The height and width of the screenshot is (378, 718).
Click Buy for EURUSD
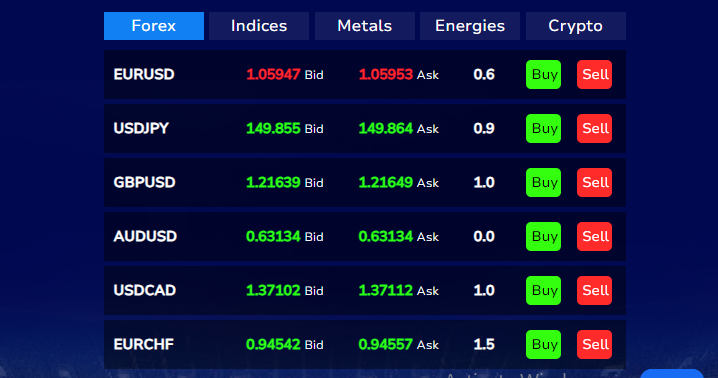tap(544, 74)
